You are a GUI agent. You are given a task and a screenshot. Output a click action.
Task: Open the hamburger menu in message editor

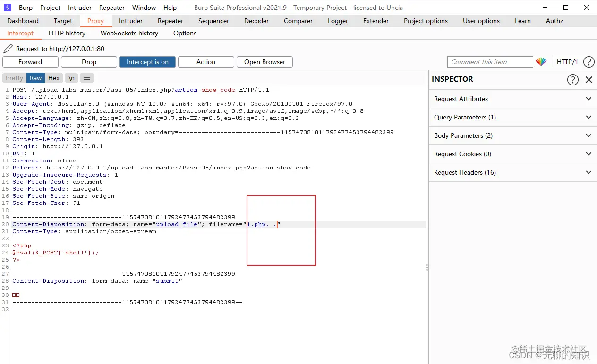[87, 78]
